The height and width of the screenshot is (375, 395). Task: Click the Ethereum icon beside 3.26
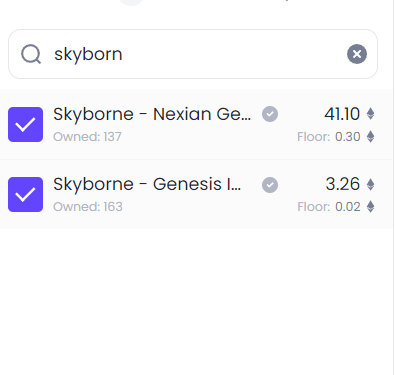pos(370,184)
